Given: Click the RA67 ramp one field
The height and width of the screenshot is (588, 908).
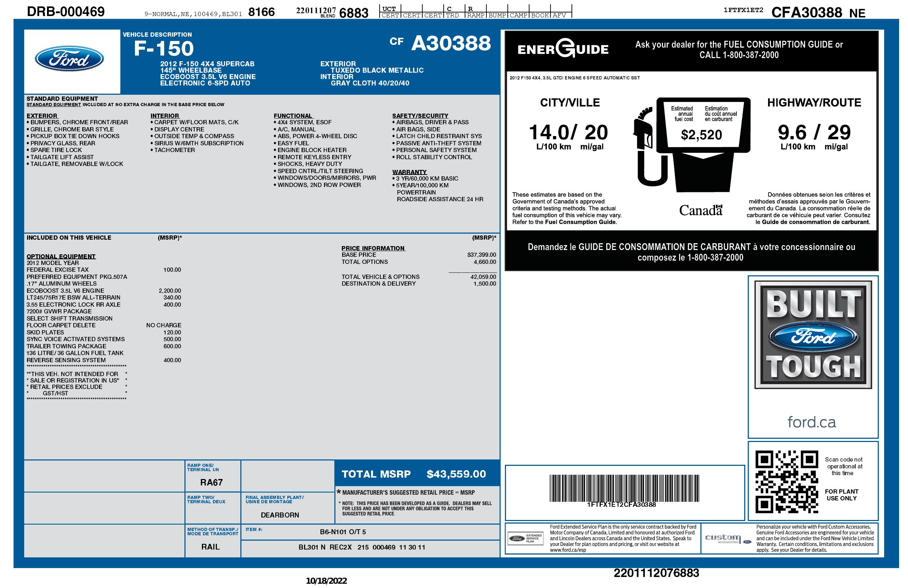Looking at the screenshot, I should pyautogui.click(x=211, y=482).
